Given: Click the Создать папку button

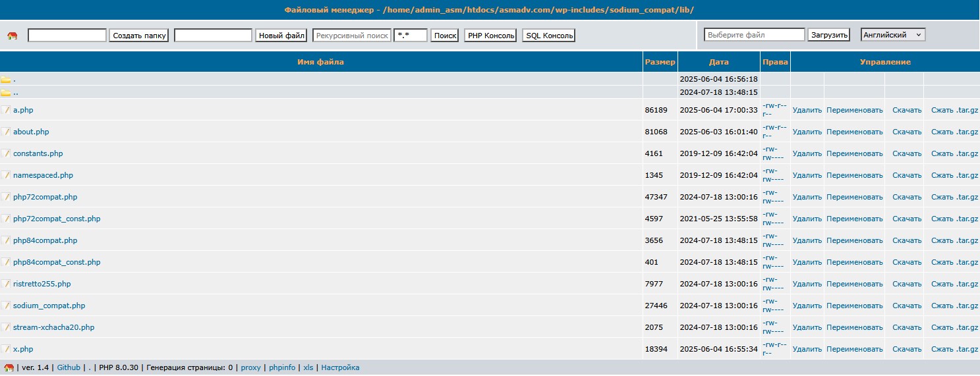Looking at the screenshot, I should click(139, 36).
